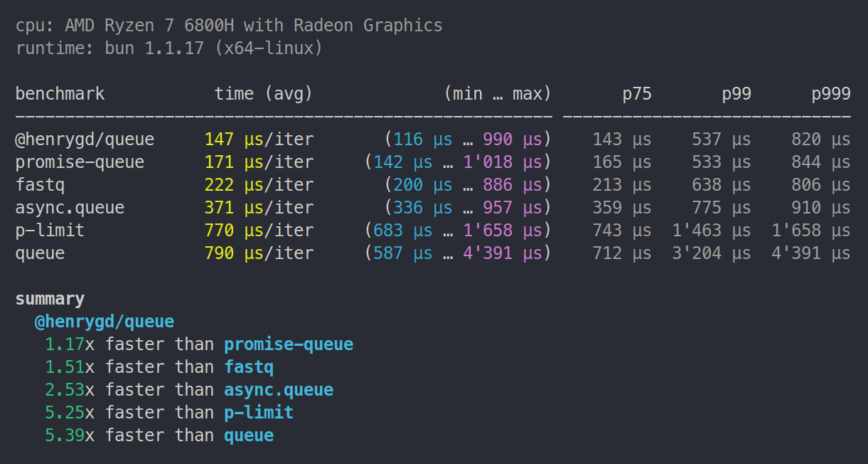Click the time (avg) column header

pyautogui.click(x=264, y=94)
